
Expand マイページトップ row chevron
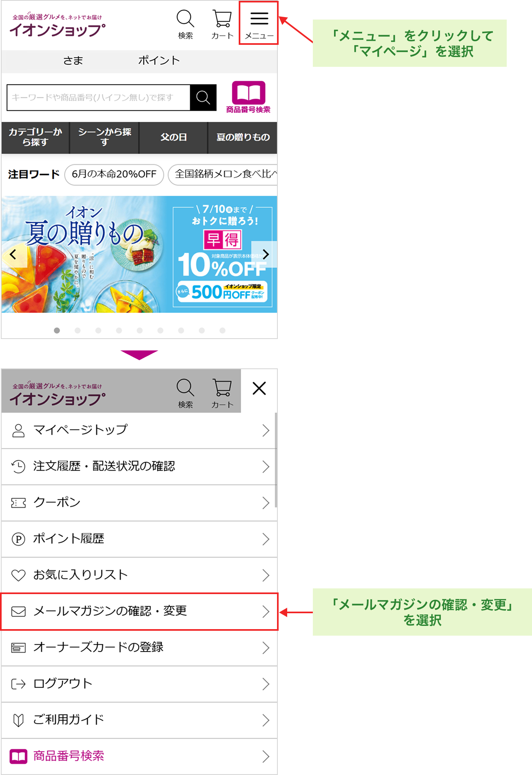[x=266, y=430]
